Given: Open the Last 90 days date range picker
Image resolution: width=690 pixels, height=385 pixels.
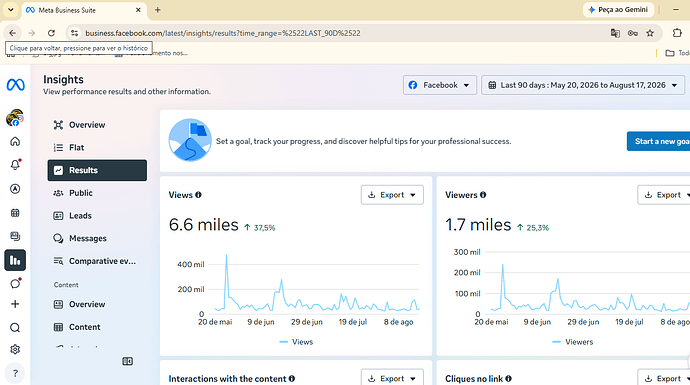Looking at the screenshot, I should (x=583, y=85).
